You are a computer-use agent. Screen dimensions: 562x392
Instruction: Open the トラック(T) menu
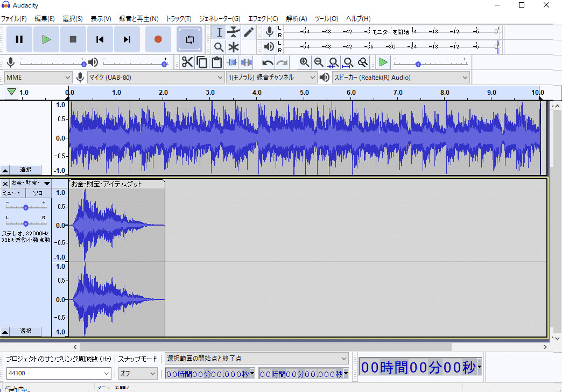pyautogui.click(x=179, y=19)
